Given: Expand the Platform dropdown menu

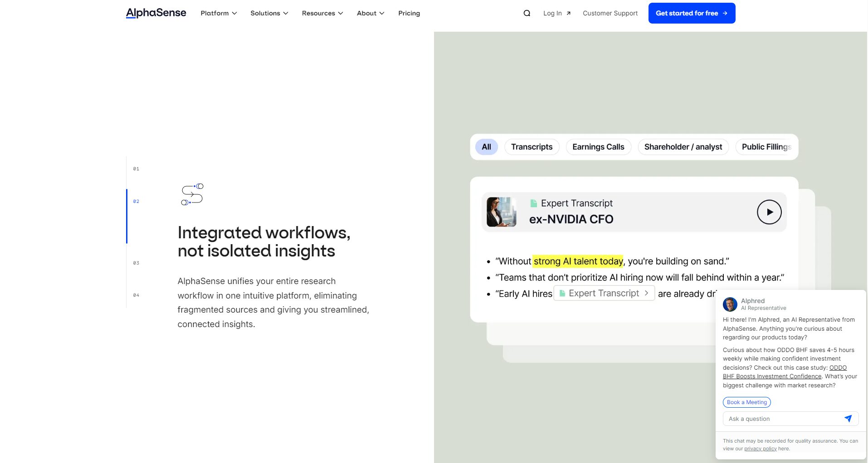Looking at the screenshot, I should 219,13.
